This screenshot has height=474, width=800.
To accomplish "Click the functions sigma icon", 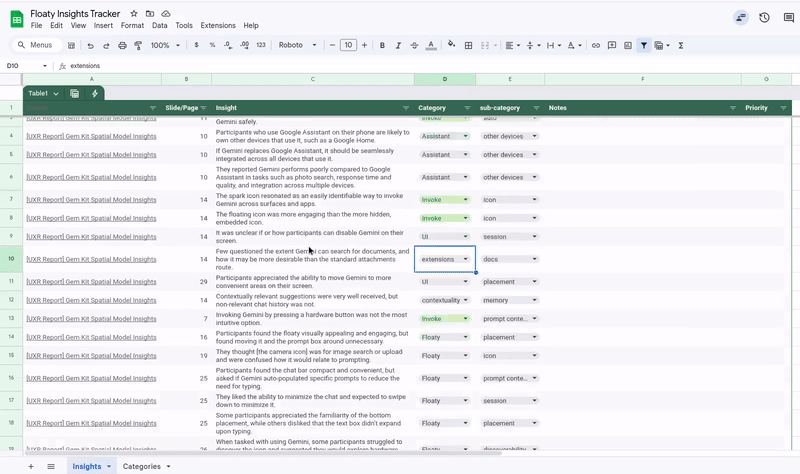I will tap(681, 45).
